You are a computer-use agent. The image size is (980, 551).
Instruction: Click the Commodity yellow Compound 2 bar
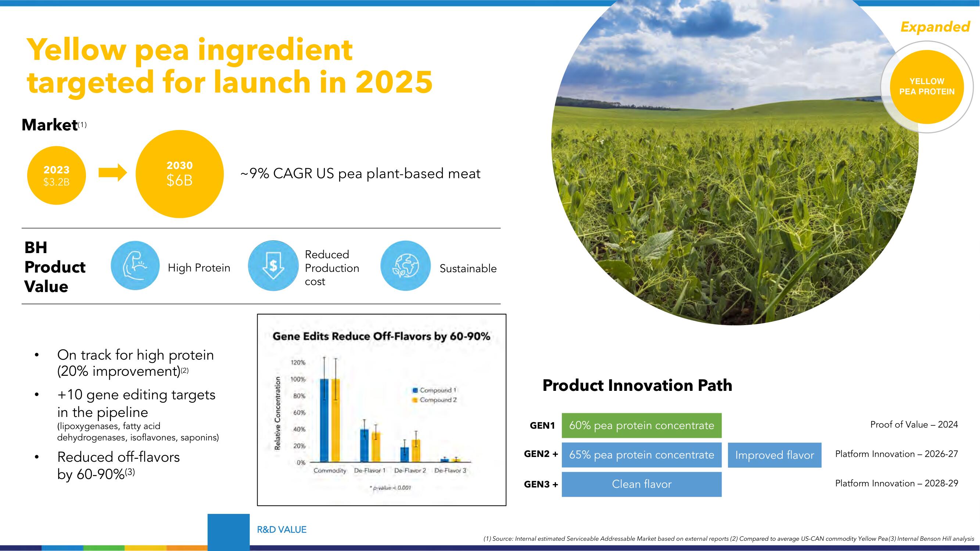[x=335, y=420]
